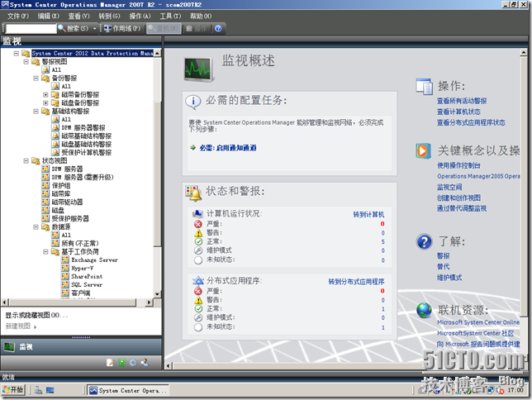Click the Required Configuration info bubble icon
This screenshot has height=400, width=532.
193,101
